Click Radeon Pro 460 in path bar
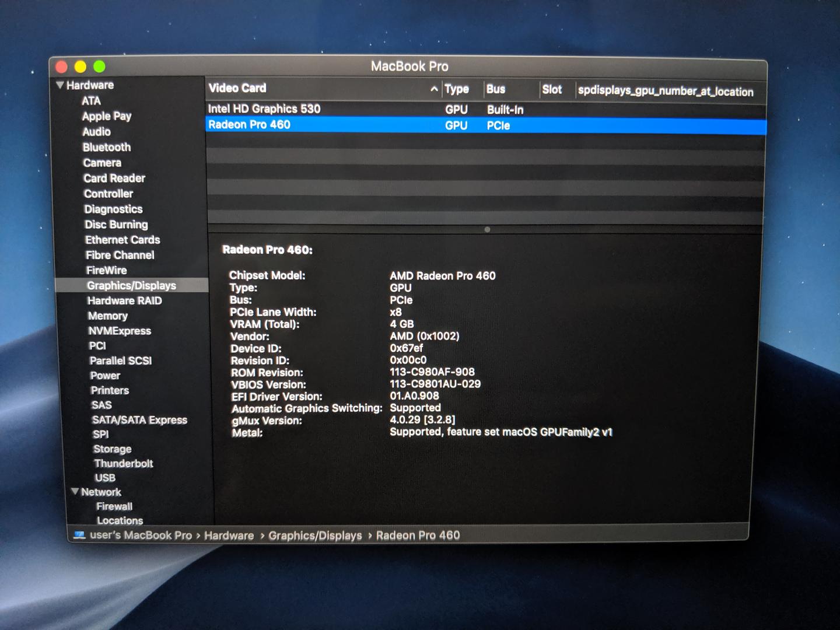 (418, 535)
